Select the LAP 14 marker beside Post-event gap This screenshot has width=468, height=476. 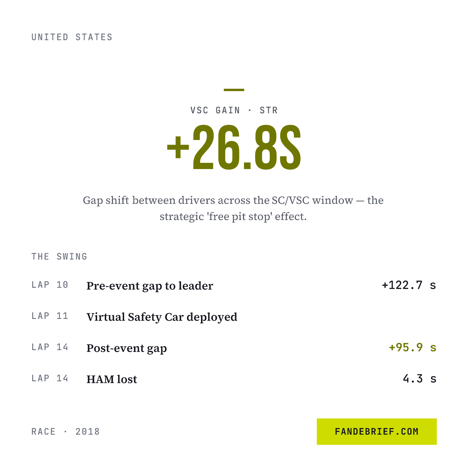50,347
